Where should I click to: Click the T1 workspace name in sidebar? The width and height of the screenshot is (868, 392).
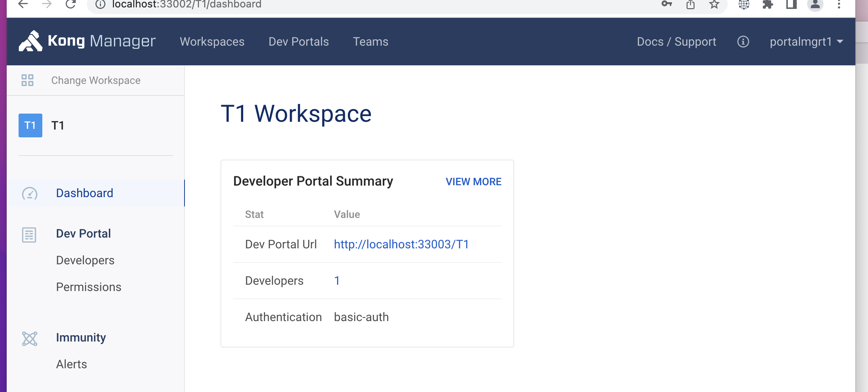coord(58,125)
